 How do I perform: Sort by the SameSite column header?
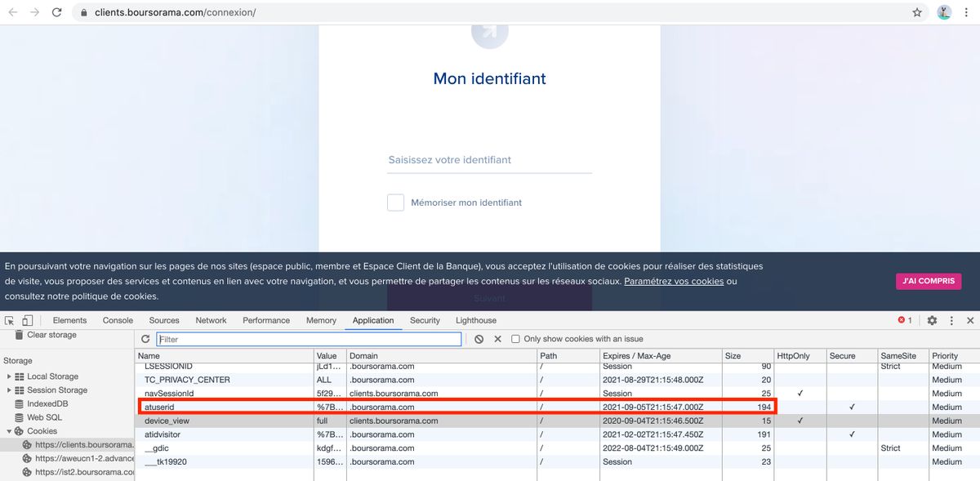click(x=903, y=356)
